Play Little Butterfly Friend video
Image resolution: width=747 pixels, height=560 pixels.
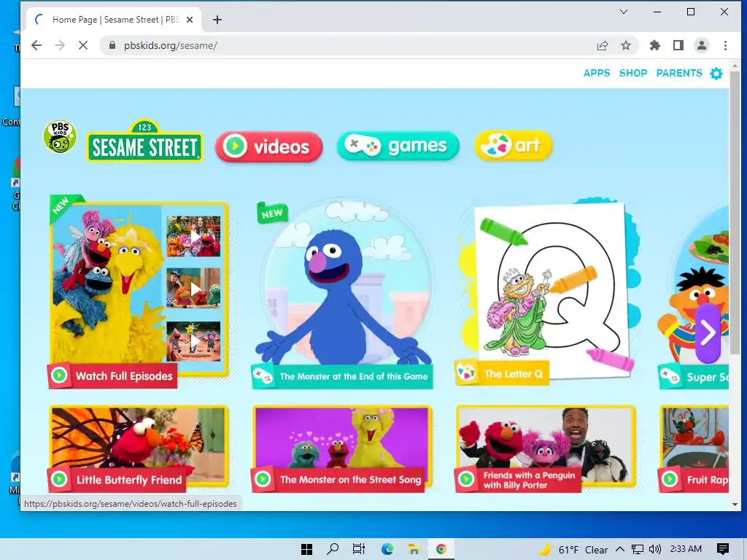139,448
